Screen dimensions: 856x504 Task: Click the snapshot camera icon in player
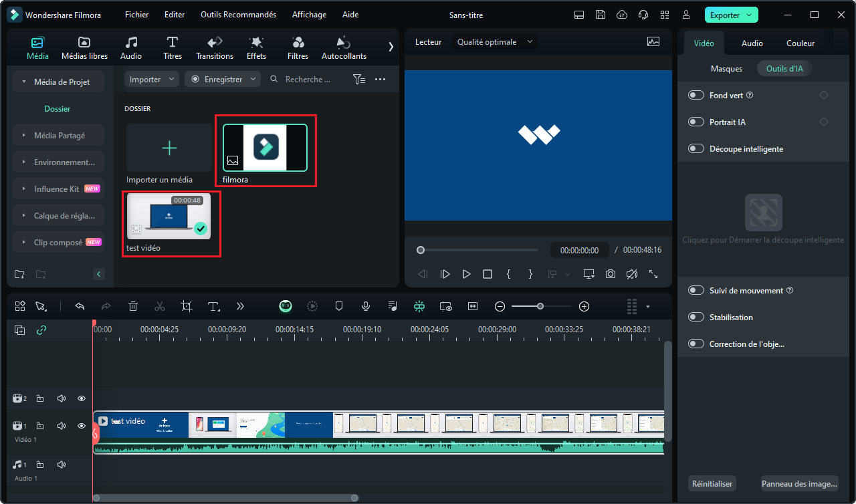click(611, 274)
